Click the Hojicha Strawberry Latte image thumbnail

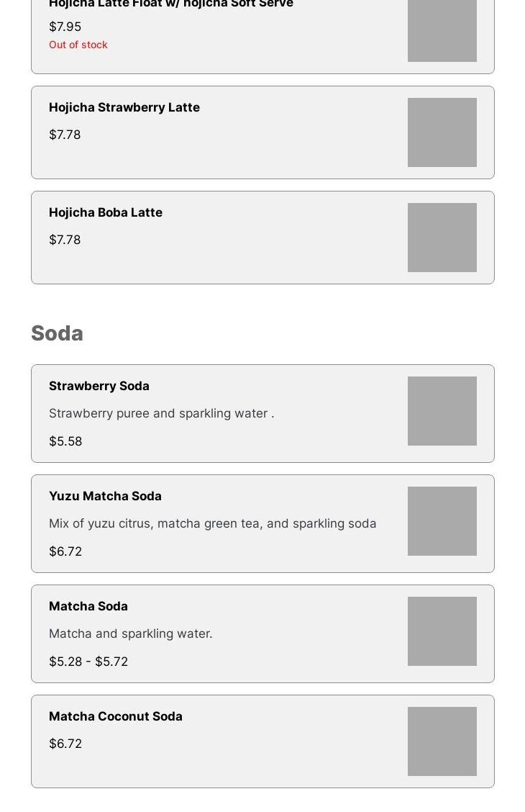[442, 132]
